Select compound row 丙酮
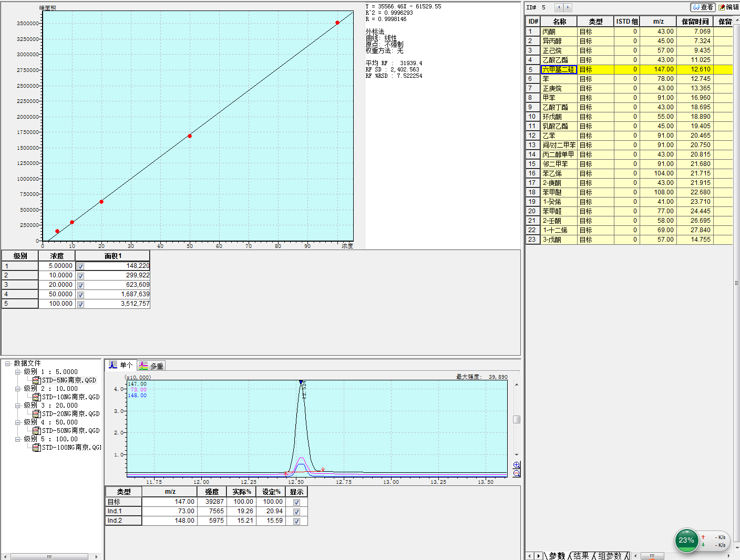 [629, 32]
